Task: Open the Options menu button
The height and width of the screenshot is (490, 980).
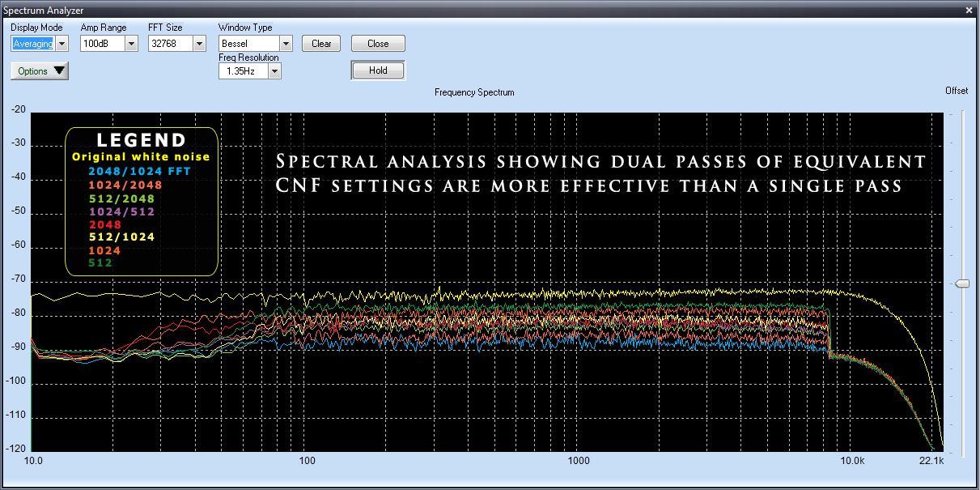Action: click(x=40, y=71)
